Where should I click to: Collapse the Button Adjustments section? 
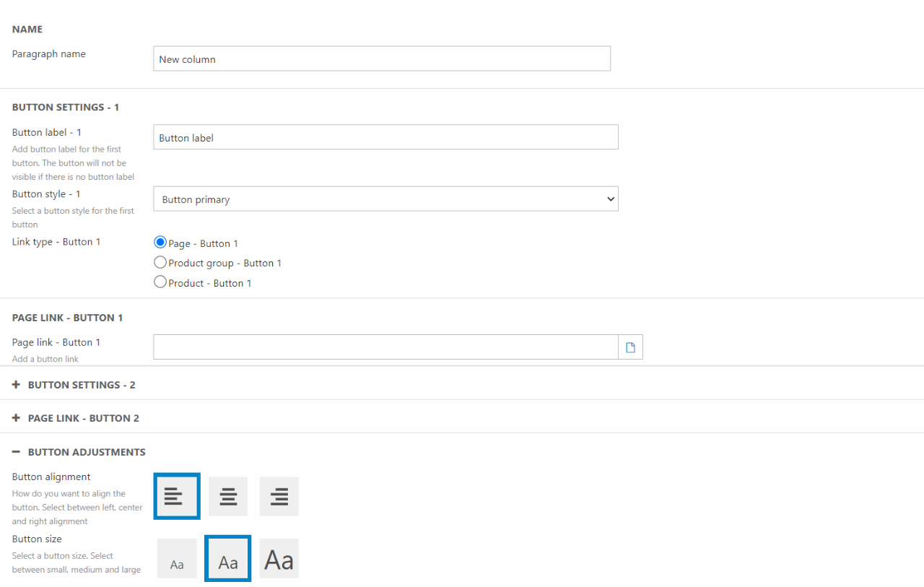point(16,452)
